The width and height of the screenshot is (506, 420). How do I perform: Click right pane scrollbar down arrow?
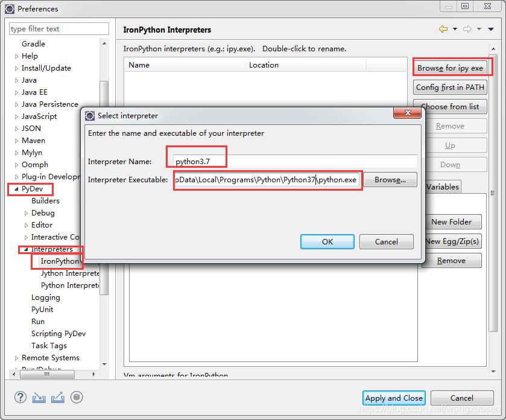click(x=493, y=372)
